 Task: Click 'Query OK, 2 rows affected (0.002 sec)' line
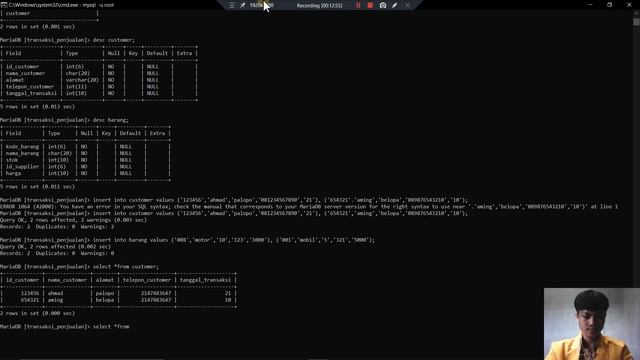[56, 247]
